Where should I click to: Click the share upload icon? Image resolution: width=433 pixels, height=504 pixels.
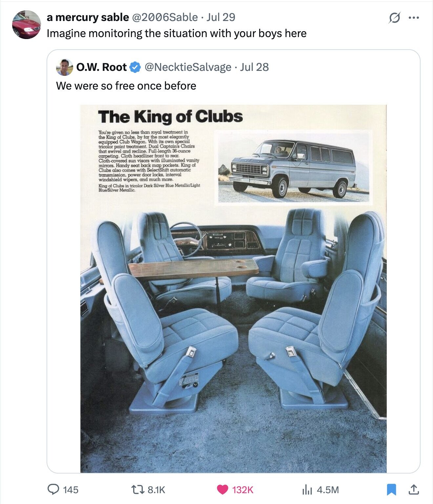(414, 490)
